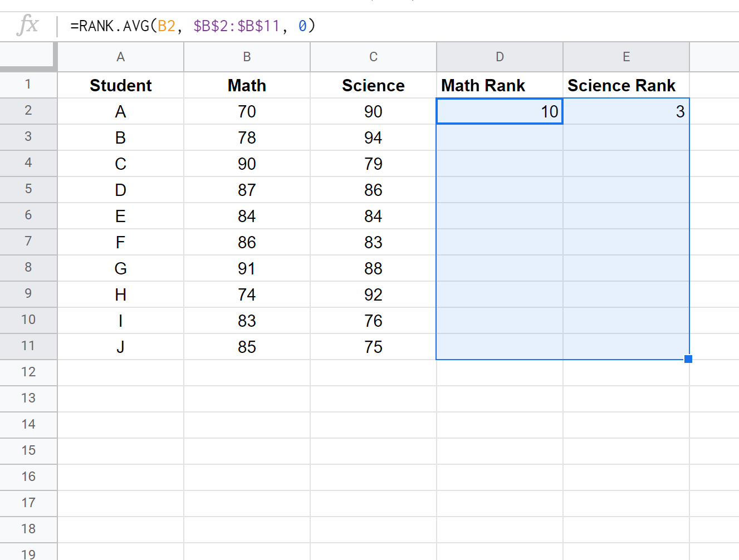Click the "Math Rank" header cell
This screenshot has height=560, width=739.
point(500,85)
